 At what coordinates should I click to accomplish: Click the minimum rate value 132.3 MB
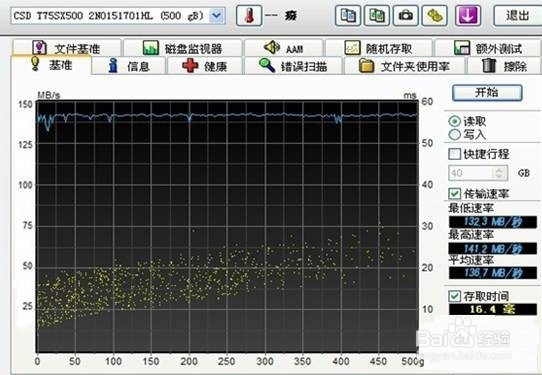493,222
